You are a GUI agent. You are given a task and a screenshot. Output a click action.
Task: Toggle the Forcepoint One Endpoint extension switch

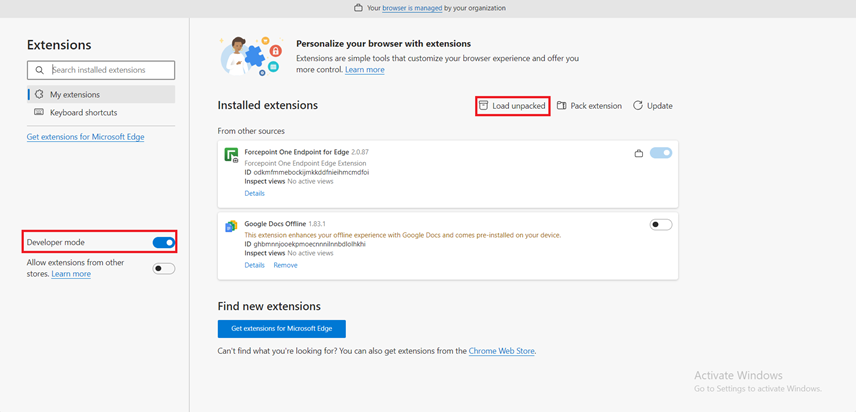click(x=661, y=153)
